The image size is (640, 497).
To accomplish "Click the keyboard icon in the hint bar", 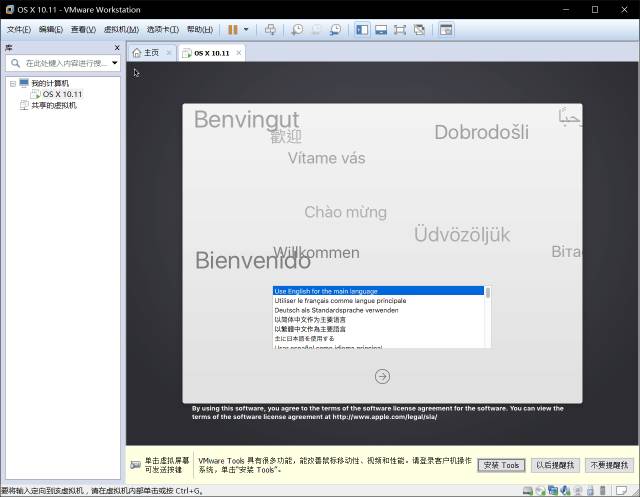I will (x=136, y=465).
